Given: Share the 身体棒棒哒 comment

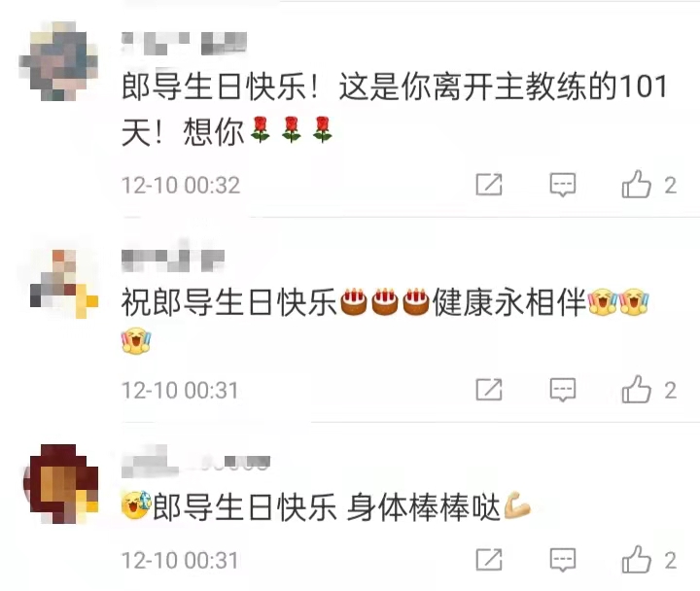Looking at the screenshot, I should [x=489, y=559].
